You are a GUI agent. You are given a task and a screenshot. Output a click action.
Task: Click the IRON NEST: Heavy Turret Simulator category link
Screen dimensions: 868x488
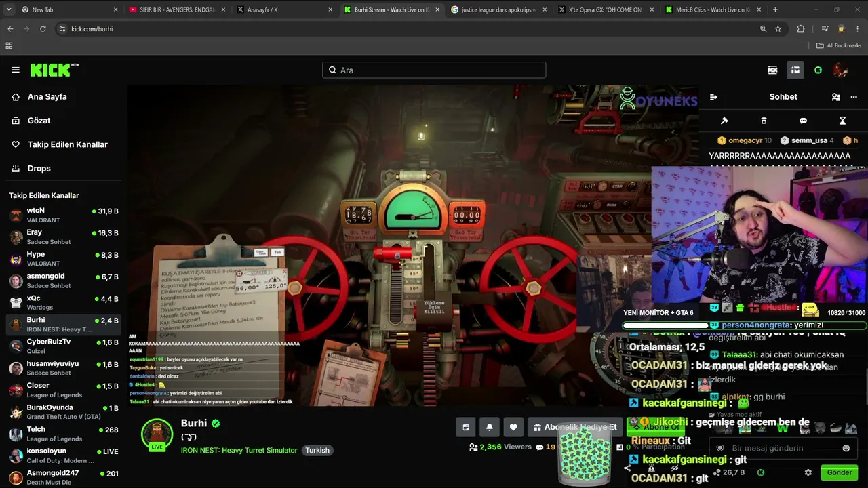point(239,450)
